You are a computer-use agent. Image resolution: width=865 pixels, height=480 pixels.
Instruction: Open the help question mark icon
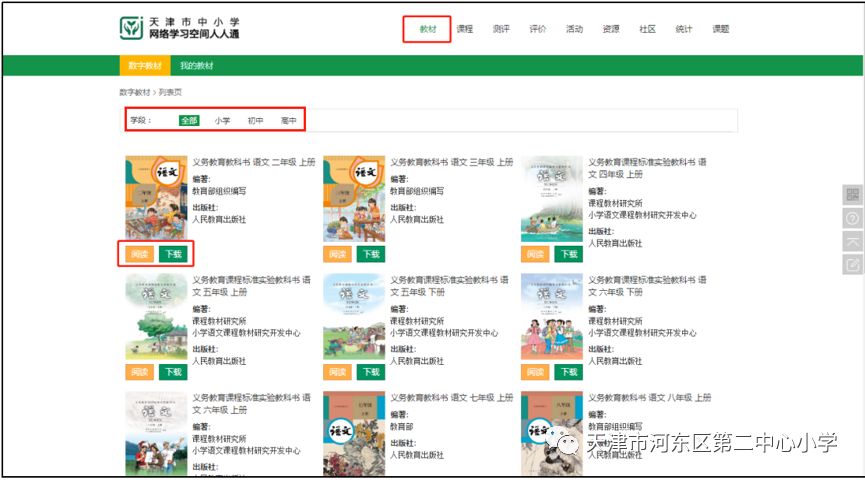coord(852,218)
